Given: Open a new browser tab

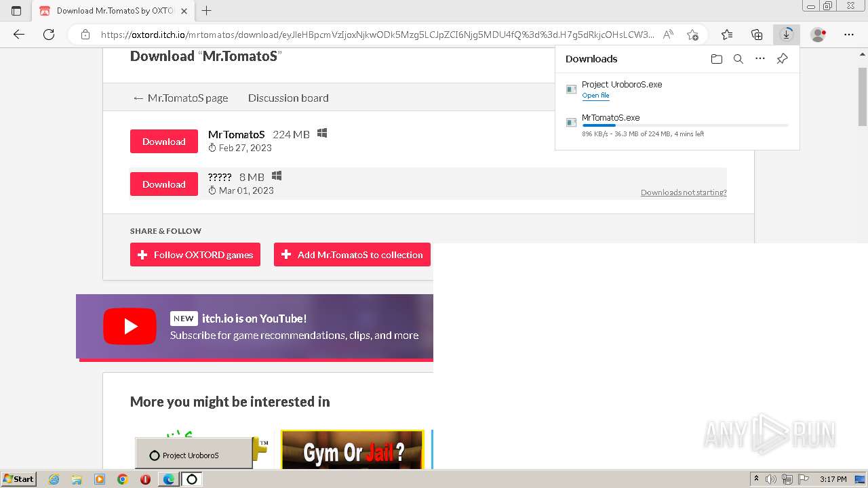Looking at the screenshot, I should (x=207, y=11).
